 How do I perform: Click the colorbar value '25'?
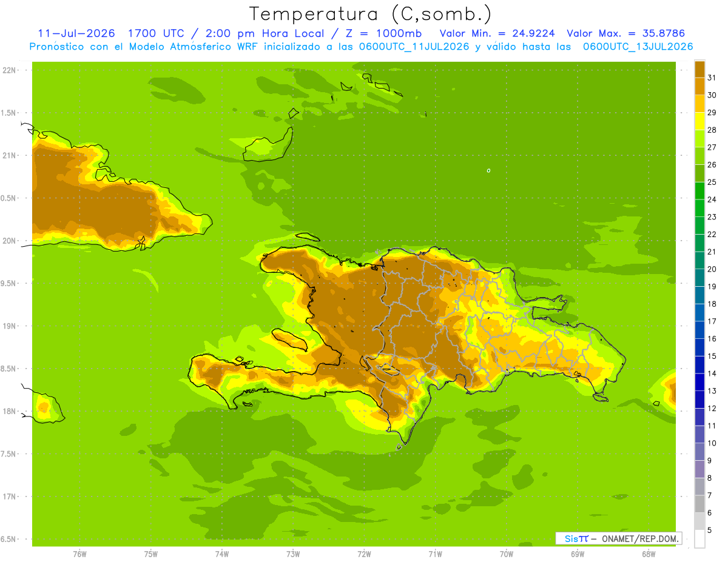[x=712, y=182]
